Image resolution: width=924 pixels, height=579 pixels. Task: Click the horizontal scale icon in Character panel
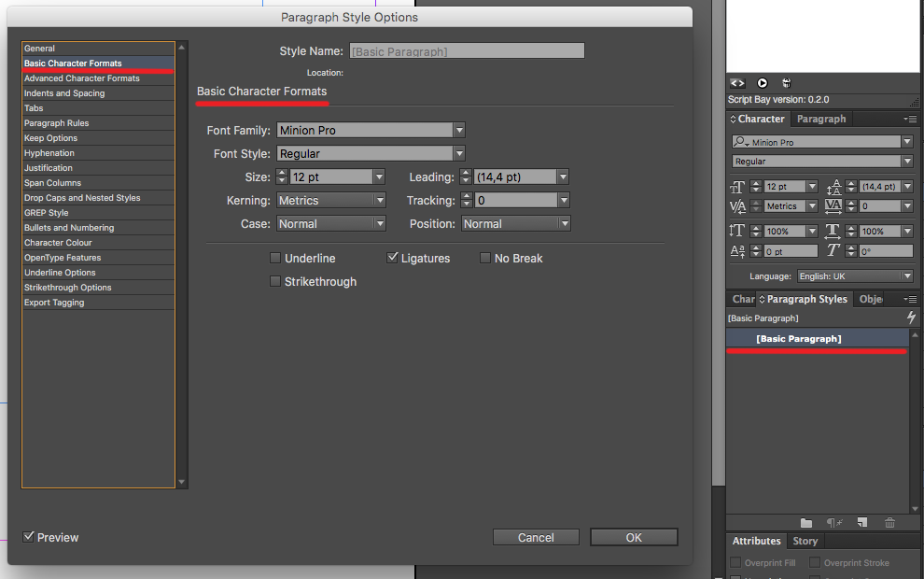(x=833, y=231)
